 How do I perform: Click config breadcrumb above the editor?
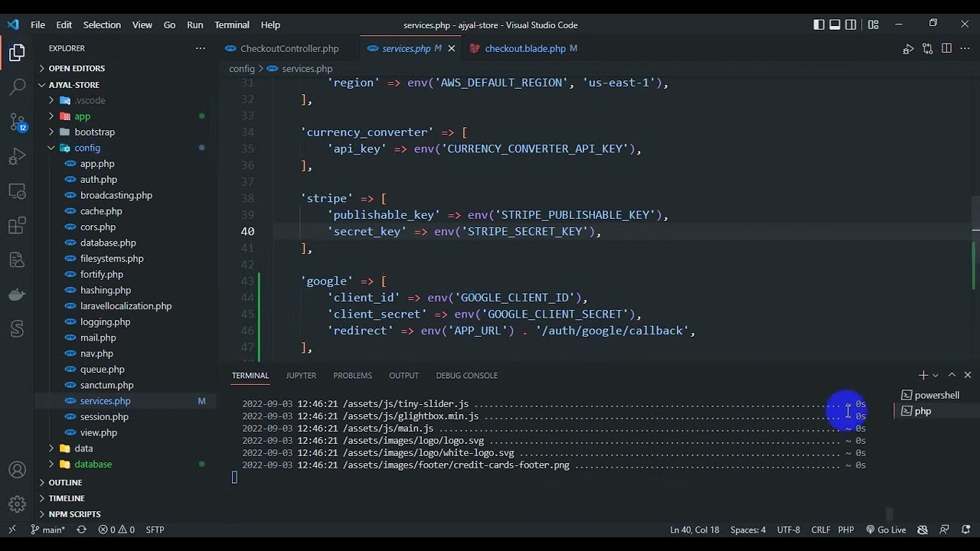point(242,69)
